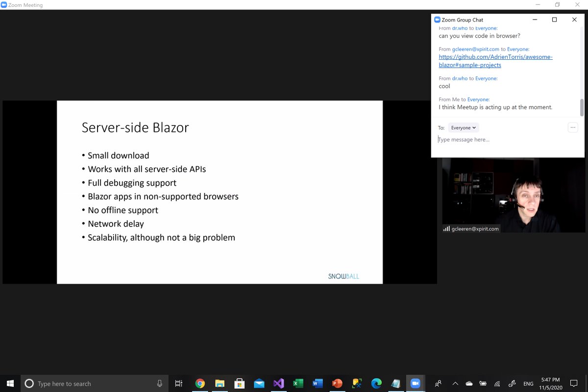Open the Wi-Fi network tray icon
The width and height of the screenshot is (588, 392).
point(497,384)
